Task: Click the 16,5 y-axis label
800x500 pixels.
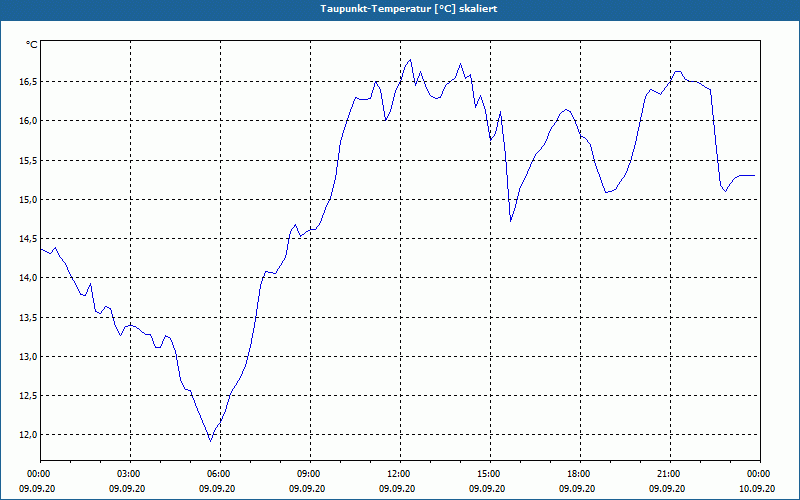Action: [28, 82]
